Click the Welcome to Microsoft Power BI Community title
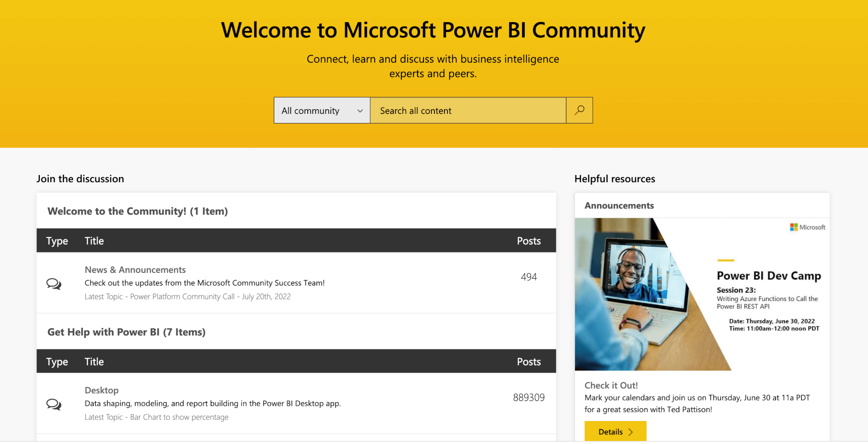This screenshot has width=868, height=444. click(433, 30)
